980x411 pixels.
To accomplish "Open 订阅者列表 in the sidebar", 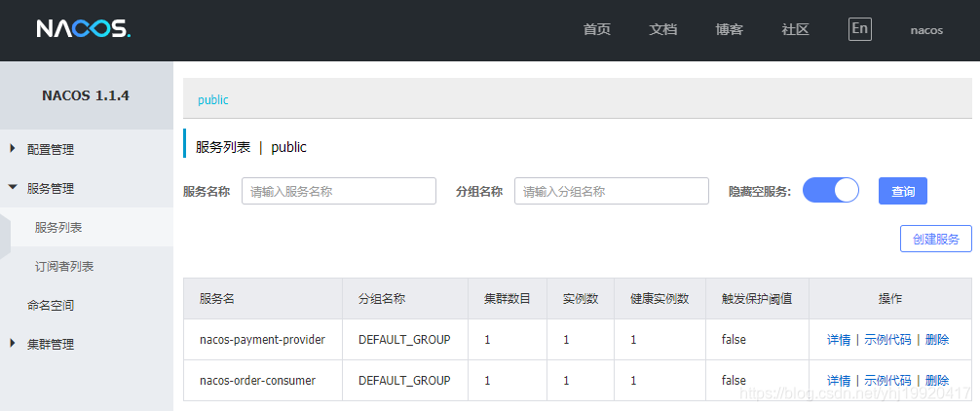I will (64, 267).
